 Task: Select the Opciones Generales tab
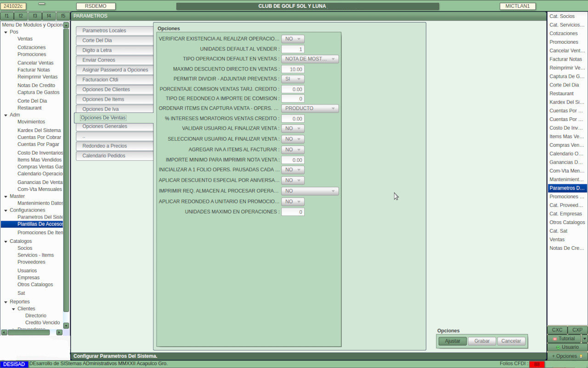click(x=114, y=126)
